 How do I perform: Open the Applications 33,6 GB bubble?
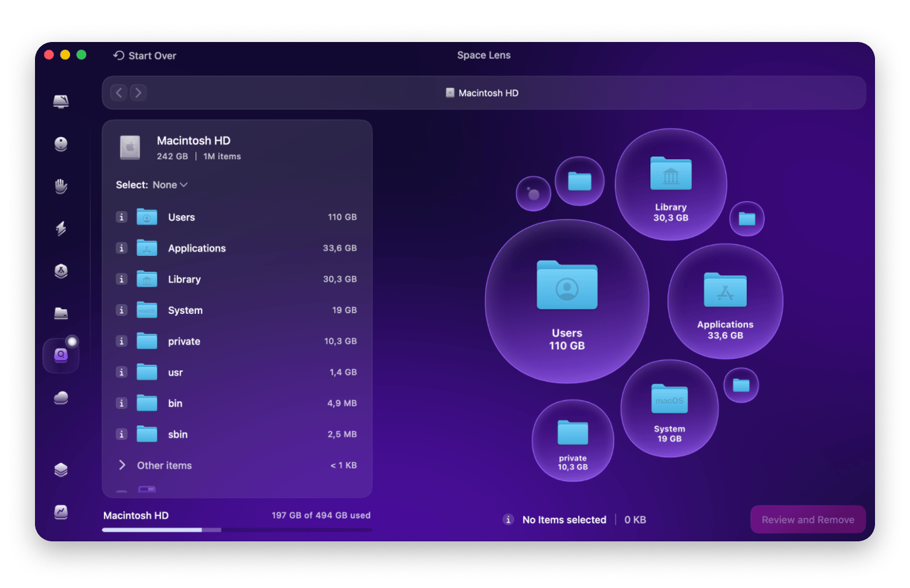coord(725,302)
